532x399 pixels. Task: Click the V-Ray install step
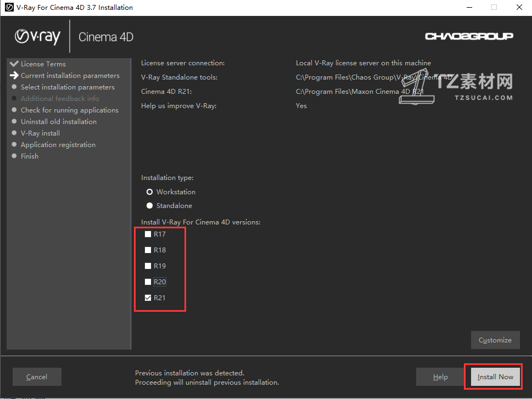click(41, 133)
